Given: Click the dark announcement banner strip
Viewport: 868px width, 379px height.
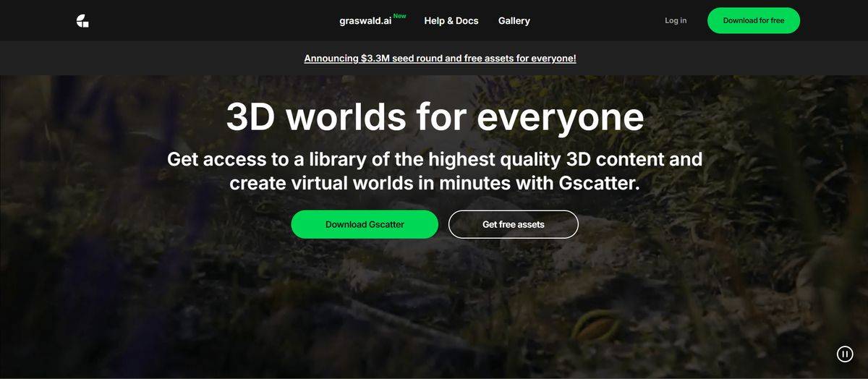Looking at the screenshot, I should 723,59.
